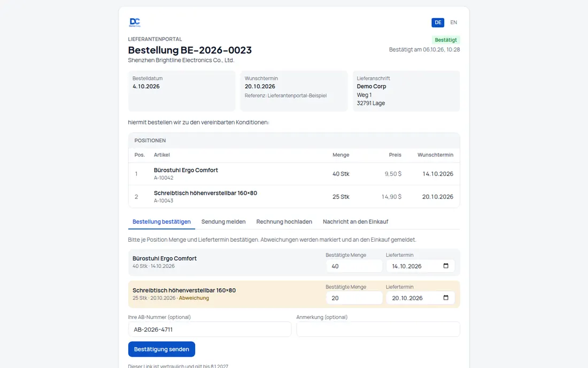Open calendar picker for Schreibtisch Liefertermin
The height and width of the screenshot is (368, 588).
click(445, 297)
